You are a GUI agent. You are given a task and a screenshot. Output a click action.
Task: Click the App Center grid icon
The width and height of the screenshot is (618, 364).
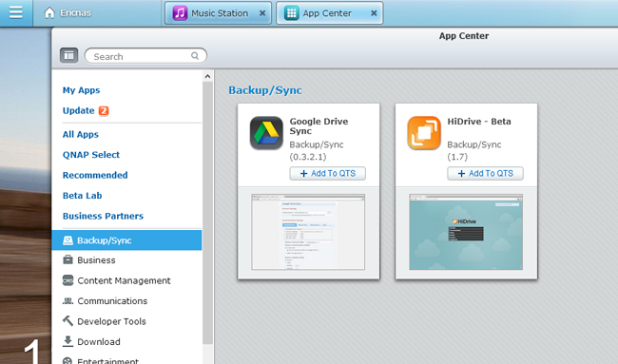[291, 13]
